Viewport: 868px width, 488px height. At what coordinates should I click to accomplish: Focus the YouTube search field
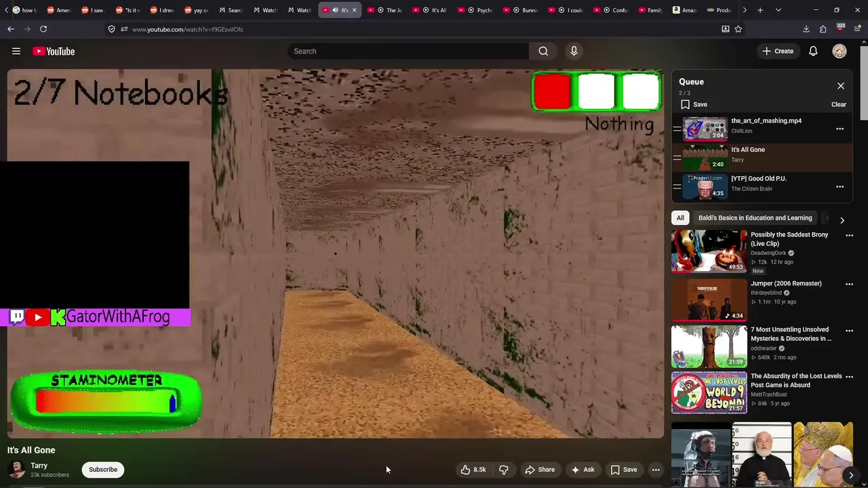point(408,51)
